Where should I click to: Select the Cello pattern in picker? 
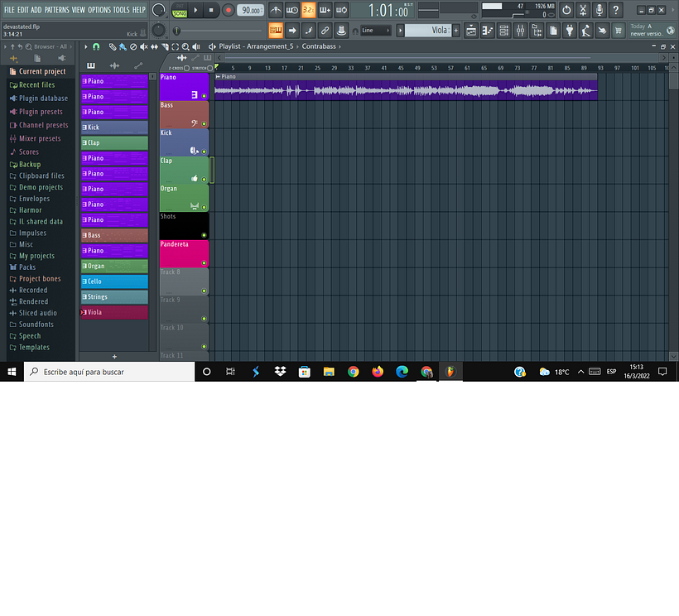click(114, 282)
